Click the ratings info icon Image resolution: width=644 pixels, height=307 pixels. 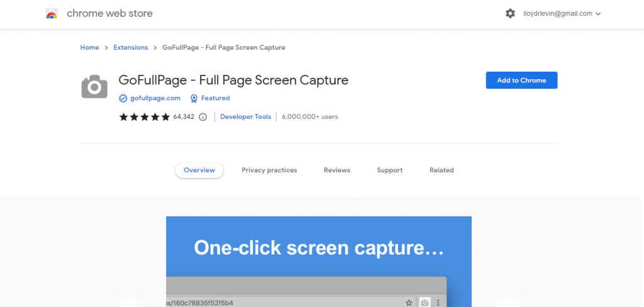tap(203, 117)
